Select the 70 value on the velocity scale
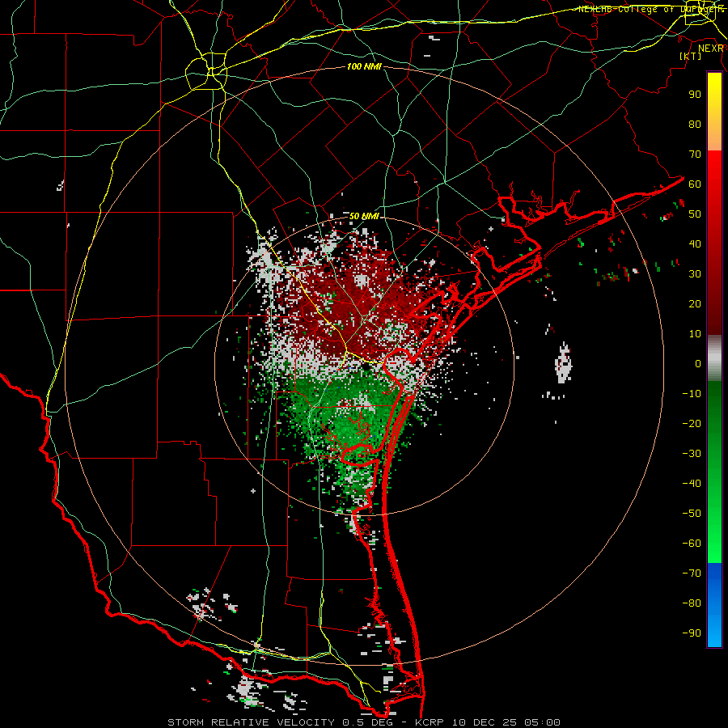728x728 pixels. pos(695,154)
